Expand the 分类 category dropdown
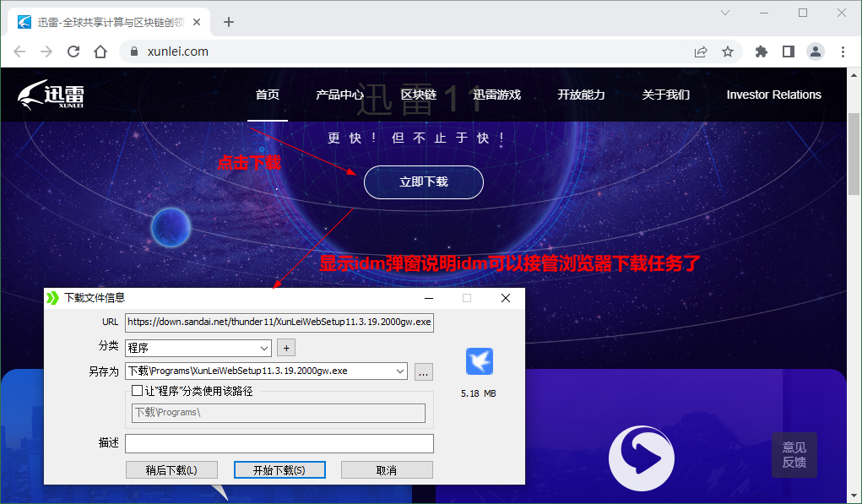 click(264, 348)
